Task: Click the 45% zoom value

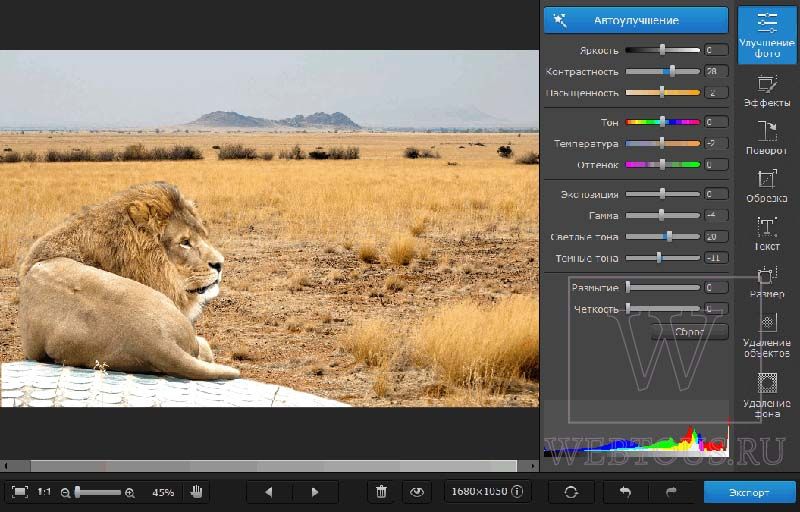Action: coord(163,493)
